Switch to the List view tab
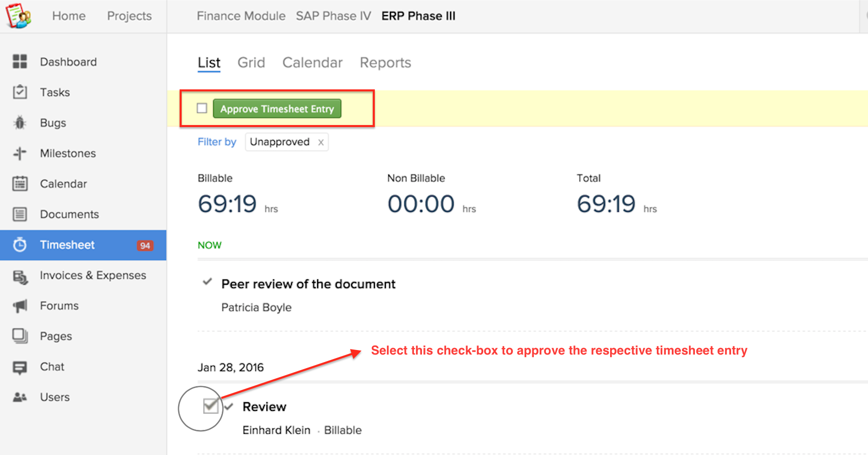Viewport: 868px width, 455px height. pyautogui.click(x=209, y=63)
